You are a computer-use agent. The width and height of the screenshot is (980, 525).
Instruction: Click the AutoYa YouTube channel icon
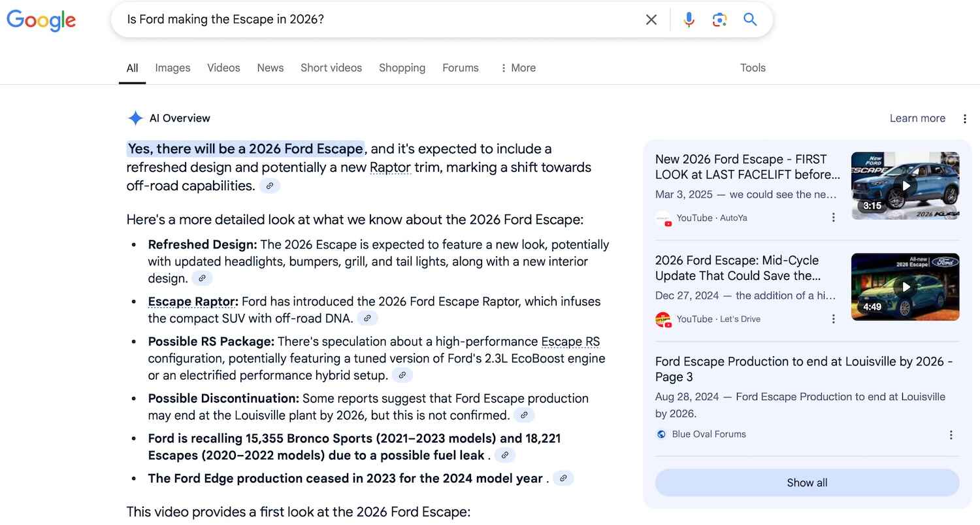(663, 218)
